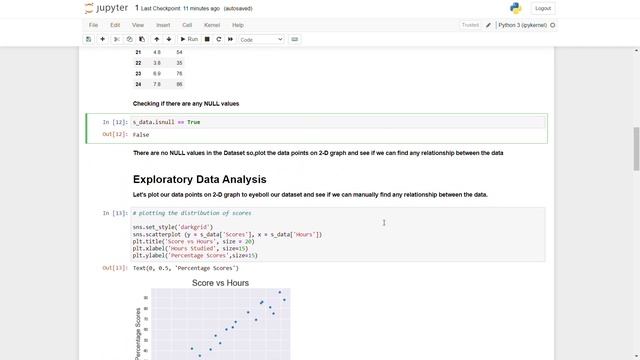Click the Logout button
Viewport: 640px width, 360px height.
click(543, 8)
